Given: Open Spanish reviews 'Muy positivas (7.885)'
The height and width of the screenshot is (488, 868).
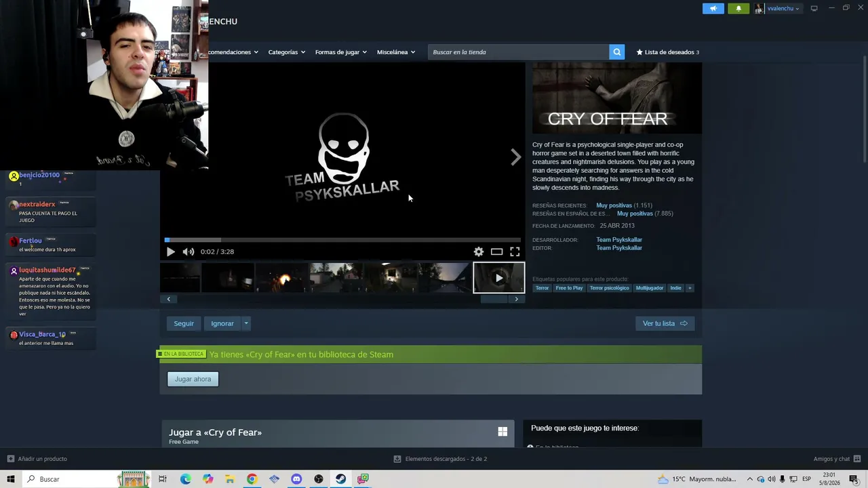Looking at the screenshot, I should point(645,213).
